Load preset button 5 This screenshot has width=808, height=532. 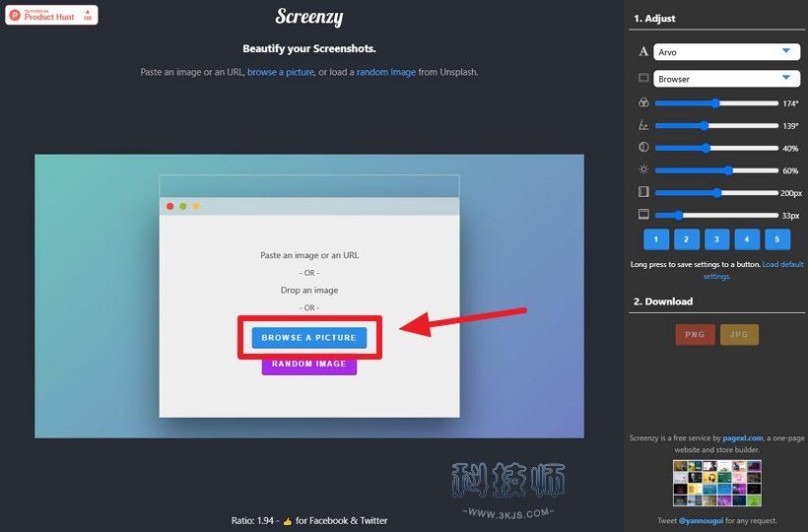777,239
